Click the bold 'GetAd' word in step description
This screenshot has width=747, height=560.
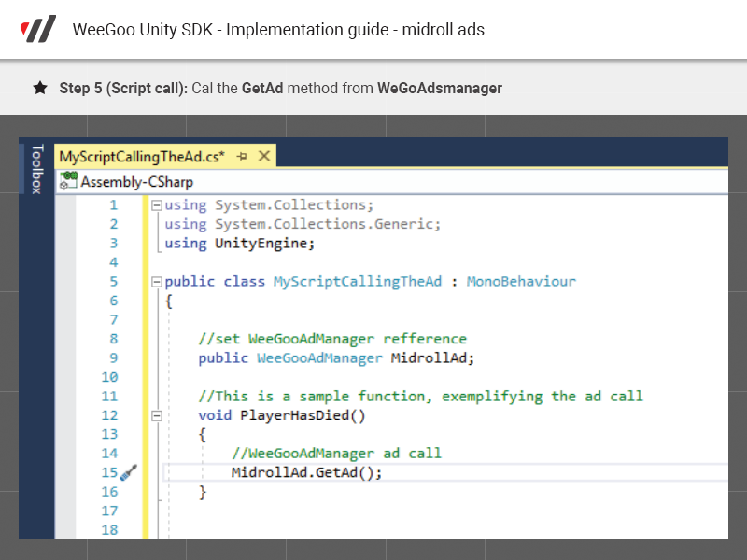click(x=262, y=88)
